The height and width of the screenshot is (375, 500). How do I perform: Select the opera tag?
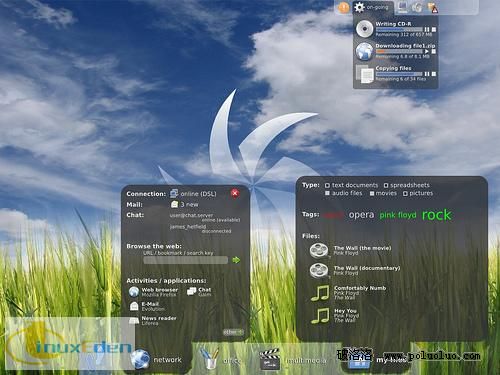click(361, 215)
